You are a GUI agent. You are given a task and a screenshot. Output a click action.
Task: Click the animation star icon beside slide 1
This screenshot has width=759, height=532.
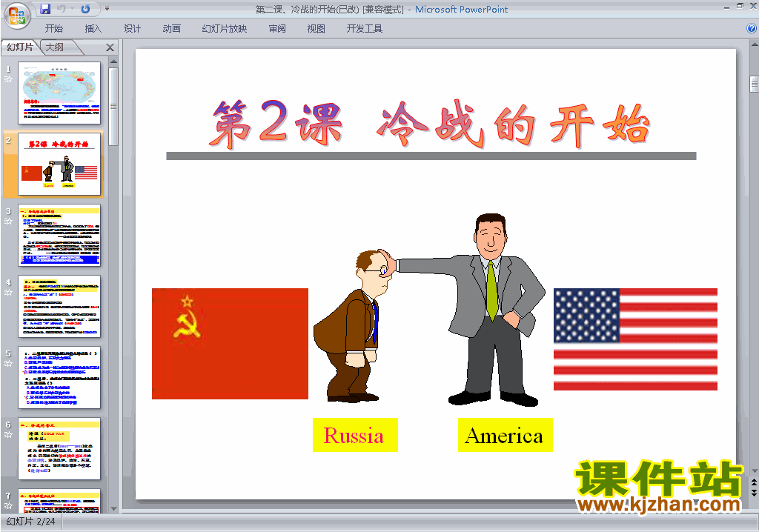pos(8,79)
